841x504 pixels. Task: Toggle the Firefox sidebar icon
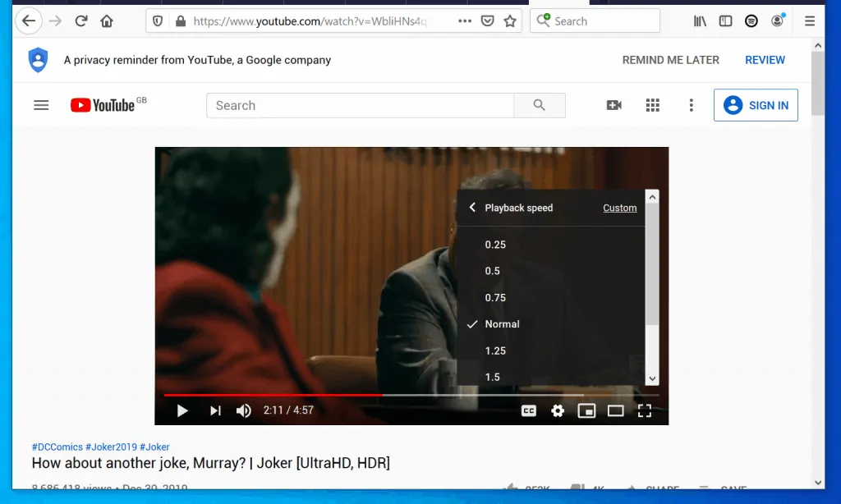[726, 21]
